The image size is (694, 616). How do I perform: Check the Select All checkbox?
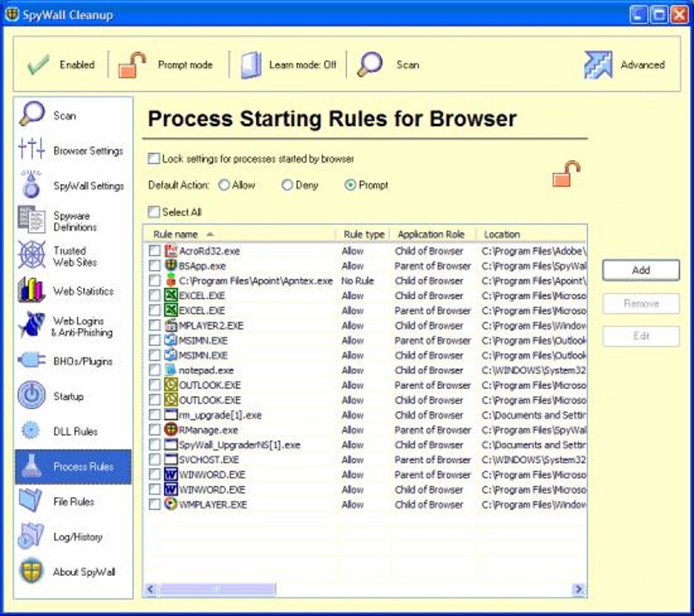click(154, 212)
